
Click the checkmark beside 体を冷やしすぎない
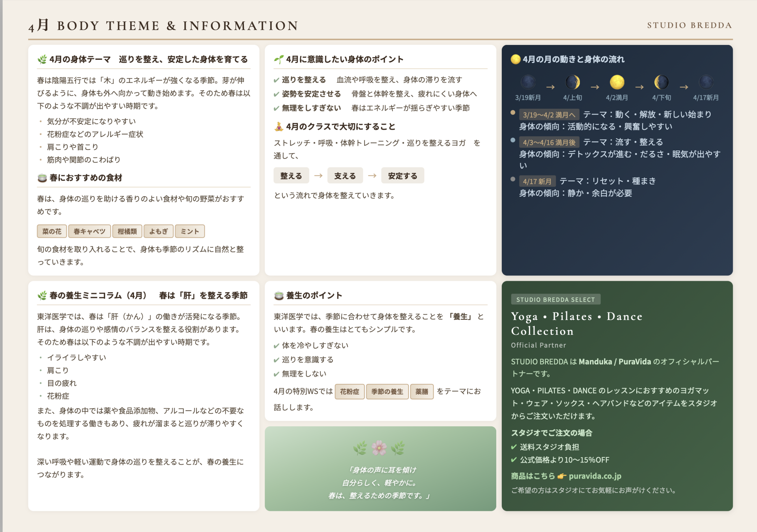coord(276,346)
